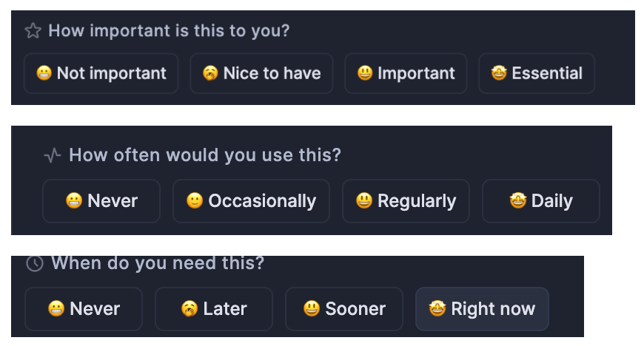644x346 pixels.
Task: Click the 'How important is this to you?' heading
Action: click(x=169, y=31)
